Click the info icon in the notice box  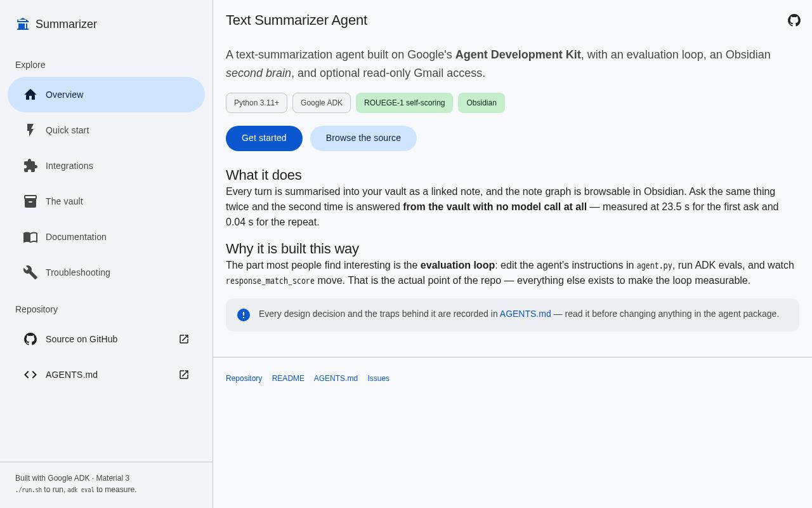(244, 315)
